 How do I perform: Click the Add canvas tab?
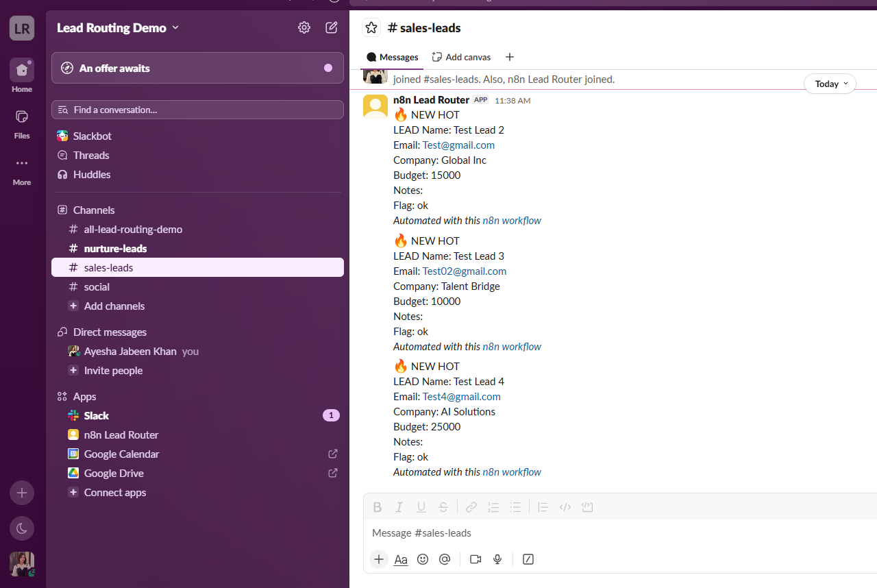coord(461,57)
